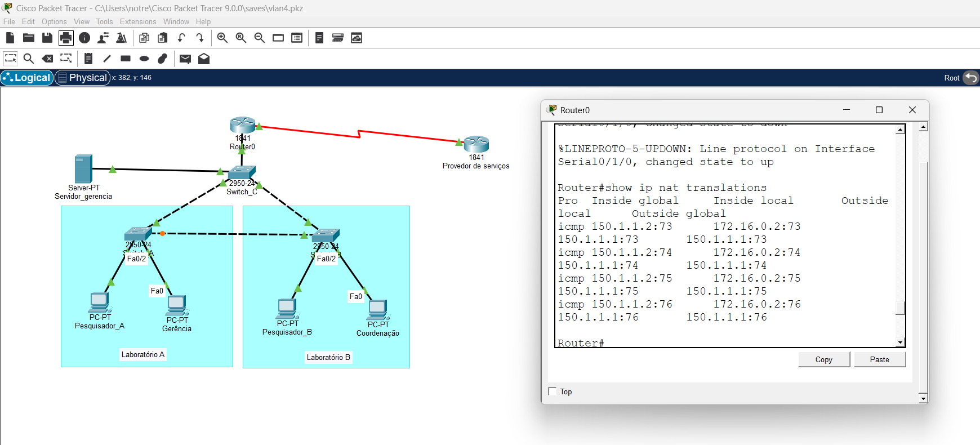The height and width of the screenshot is (445, 980).
Task: Click the terminal scrollbar up arrow
Action: (x=900, y=130)
